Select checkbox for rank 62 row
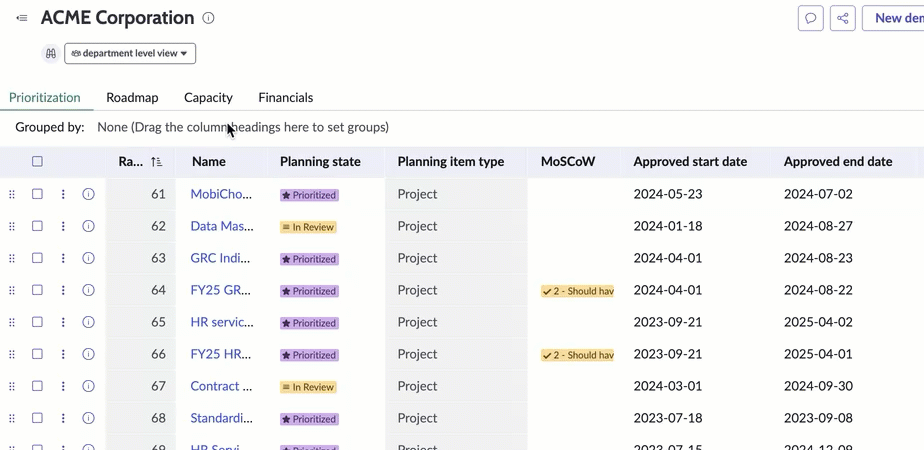Screen dimensions: 924x450 (37, 226)
